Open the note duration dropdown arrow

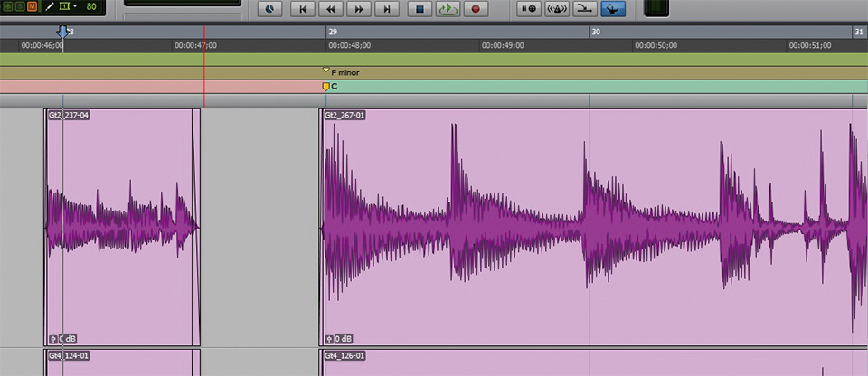click(74, 7)
